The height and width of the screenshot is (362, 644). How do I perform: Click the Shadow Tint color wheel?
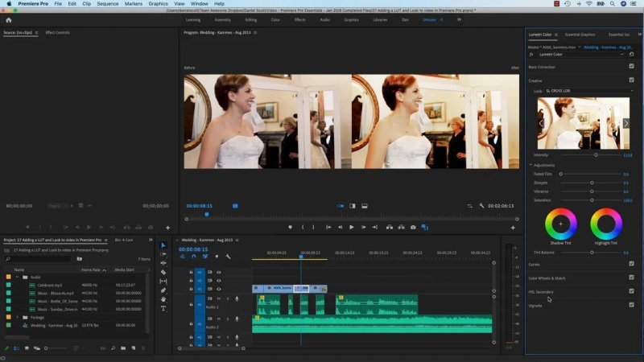click(x=560, y=224)
